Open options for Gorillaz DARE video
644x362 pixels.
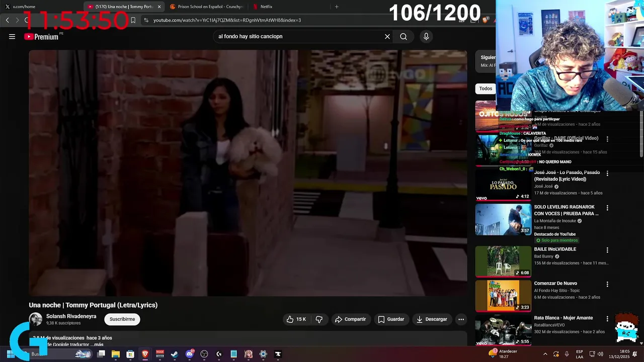607,139
